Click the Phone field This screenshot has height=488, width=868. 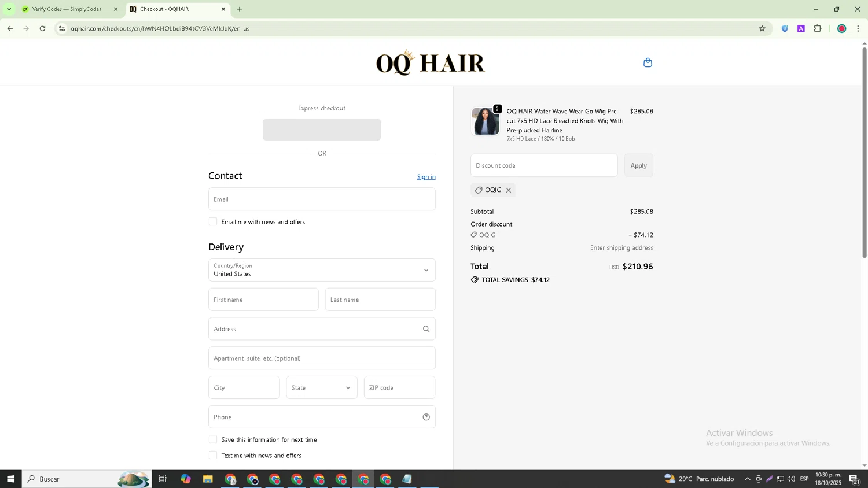click(x=322, y=417)
